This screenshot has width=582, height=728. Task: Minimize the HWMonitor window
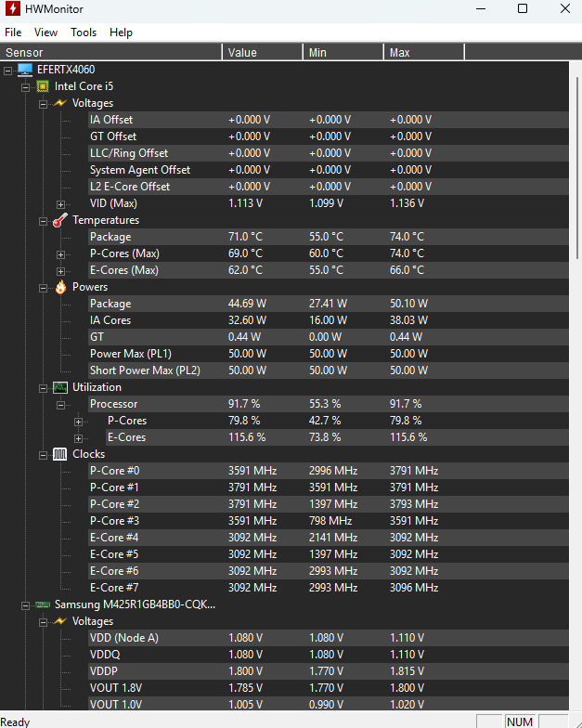click(481, 9)
